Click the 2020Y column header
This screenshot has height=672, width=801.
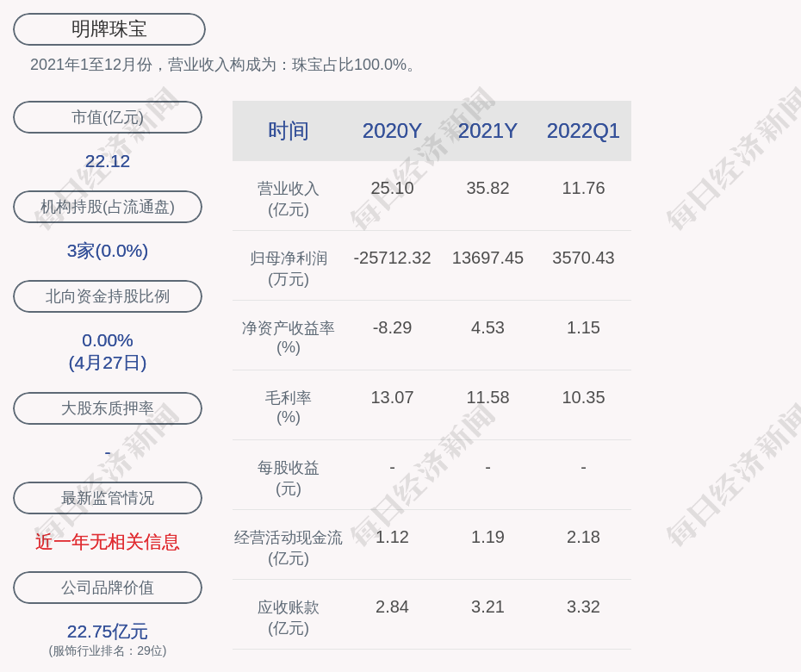coord(392,131)
